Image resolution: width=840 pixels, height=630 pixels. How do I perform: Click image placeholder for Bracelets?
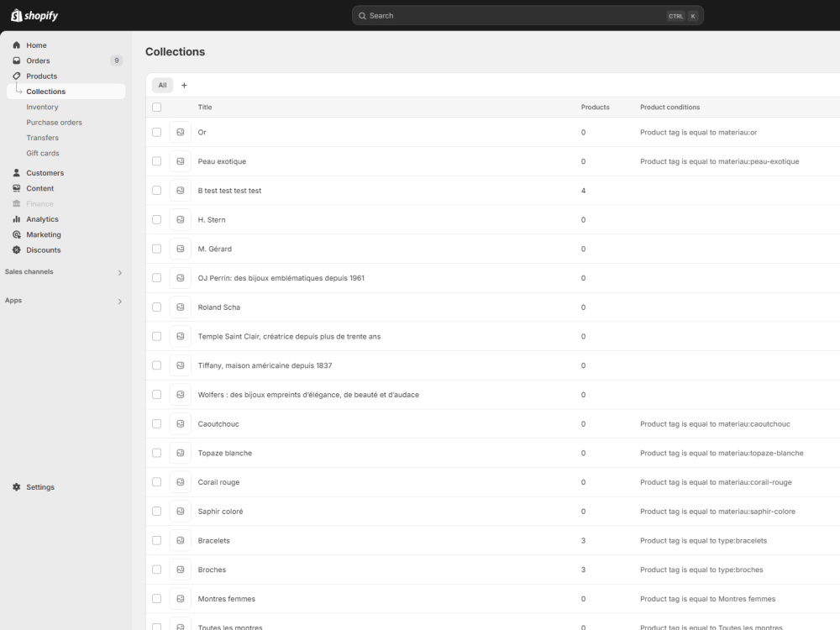181,540
